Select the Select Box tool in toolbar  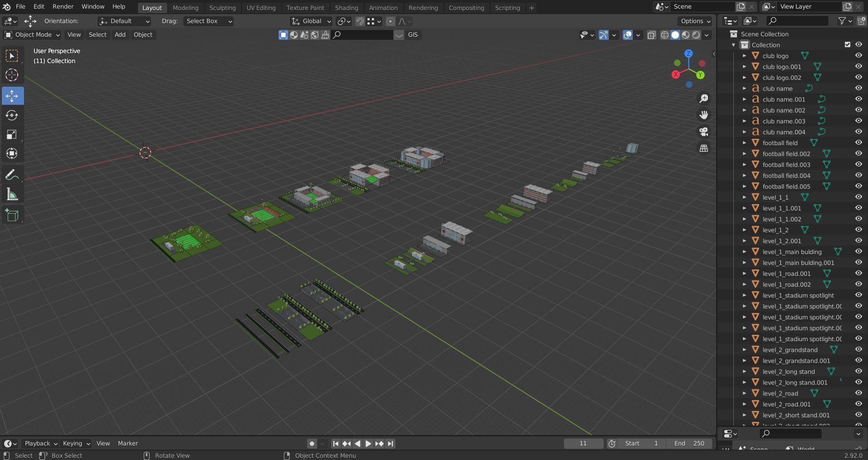click(x=12, y=56)
